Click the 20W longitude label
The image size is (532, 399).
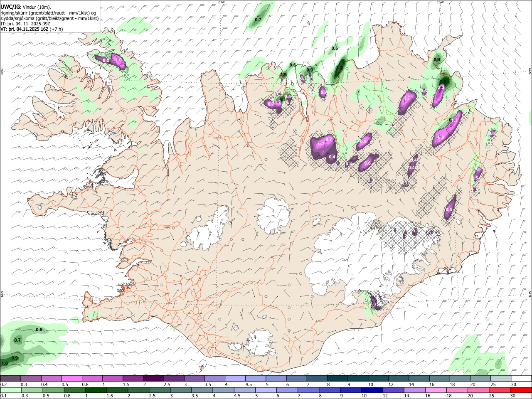pos(221,2)
